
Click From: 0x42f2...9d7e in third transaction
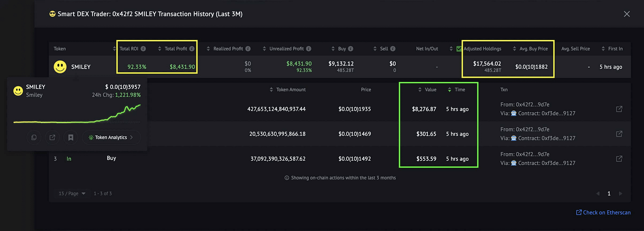tap(525, 154)
